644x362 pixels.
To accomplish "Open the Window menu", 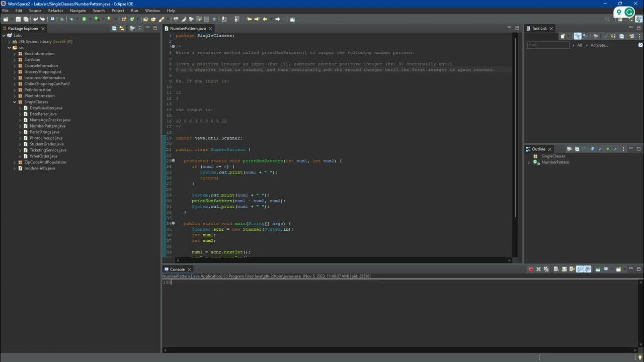I will tap(152, 11).
